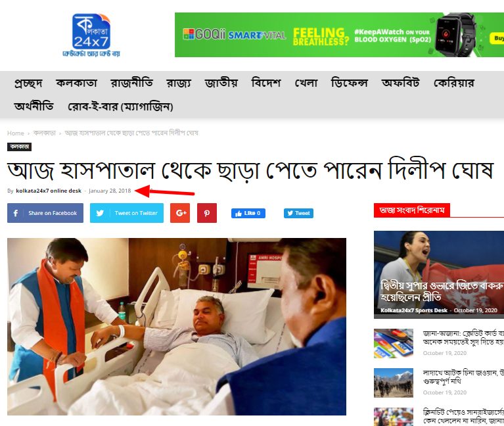The image size is (504, 426).
Task: Tweet article using Twitter bird button
Action: pyautogui.click(x=127, y=213)
